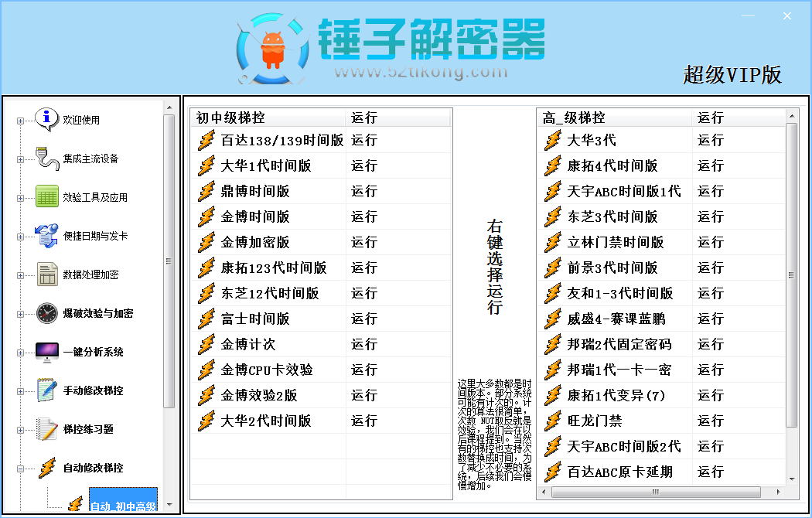The height and width of the screenshot is (518, 812).
Task: Select the 天宇ABC时间版2代 row text
Action: 624,446
